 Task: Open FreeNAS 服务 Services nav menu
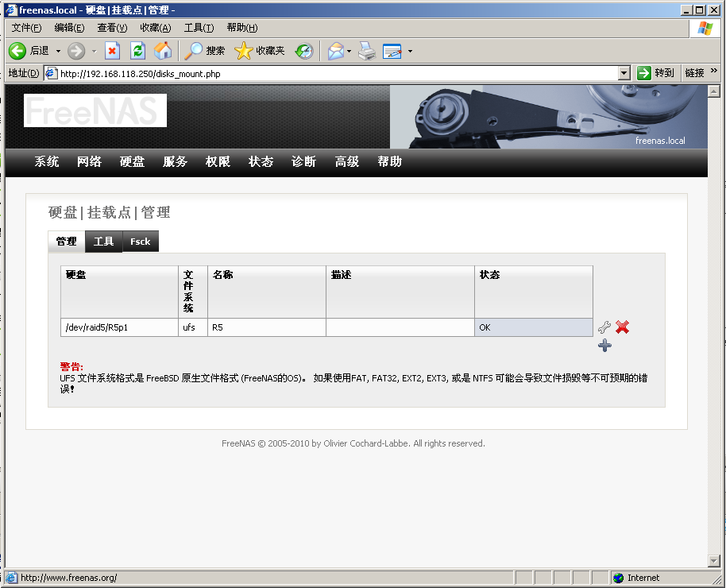click(175, 161)
